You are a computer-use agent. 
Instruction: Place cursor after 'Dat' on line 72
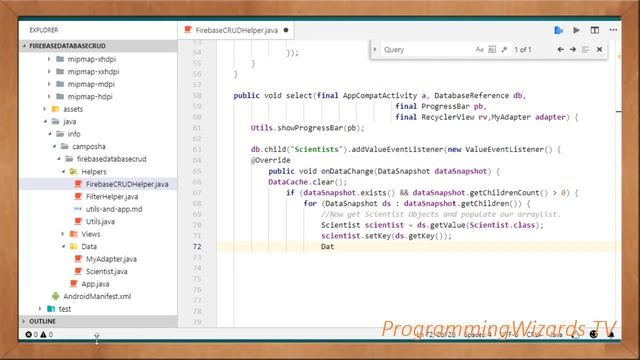pyautogui.click(x=335, y=247)
